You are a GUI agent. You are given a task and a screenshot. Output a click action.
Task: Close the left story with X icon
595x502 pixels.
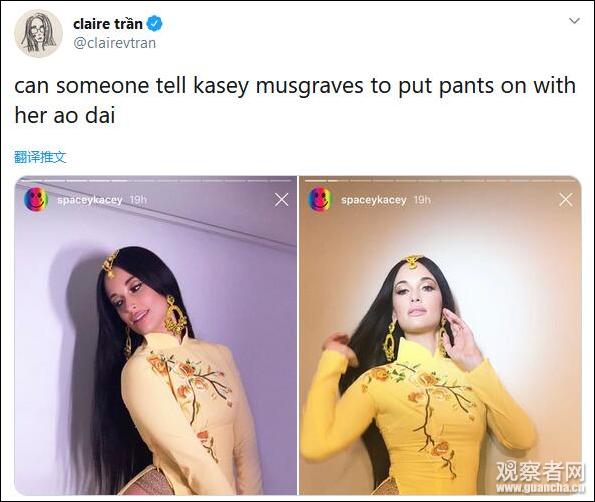281,199
